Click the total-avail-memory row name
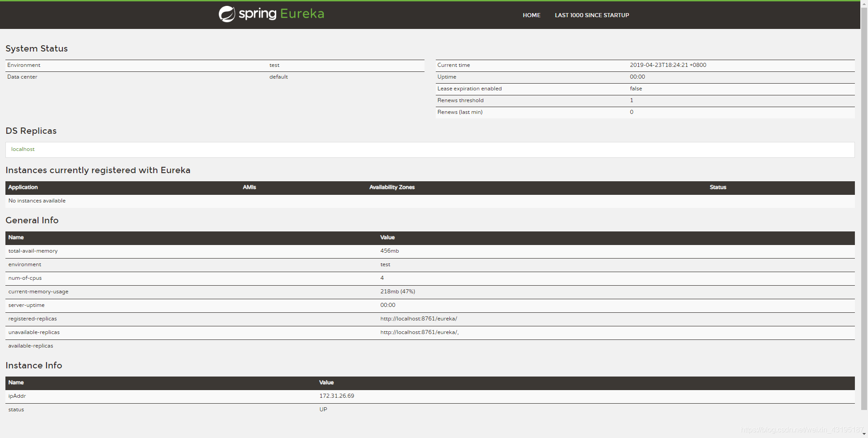 [x=33, y=251]
